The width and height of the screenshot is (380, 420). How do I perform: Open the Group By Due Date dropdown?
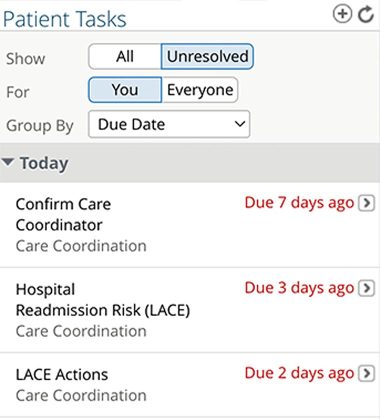click(169, 124)
